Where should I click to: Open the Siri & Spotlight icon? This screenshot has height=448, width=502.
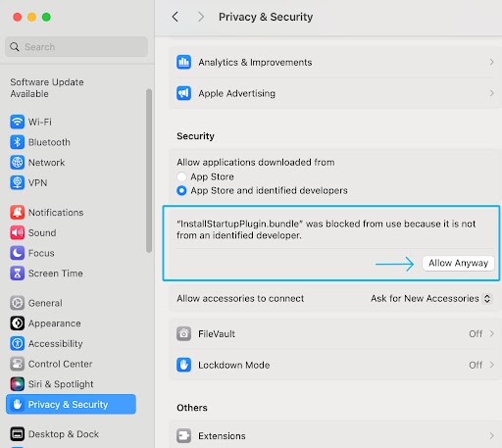point(17,384)
